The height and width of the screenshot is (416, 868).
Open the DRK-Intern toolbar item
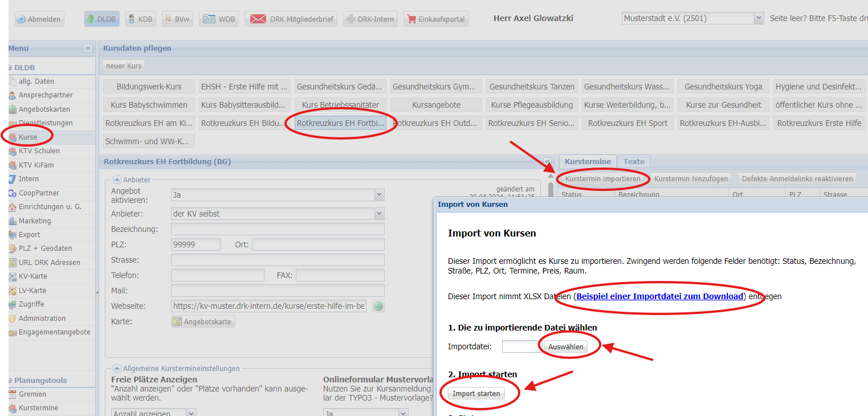[370, 19]
